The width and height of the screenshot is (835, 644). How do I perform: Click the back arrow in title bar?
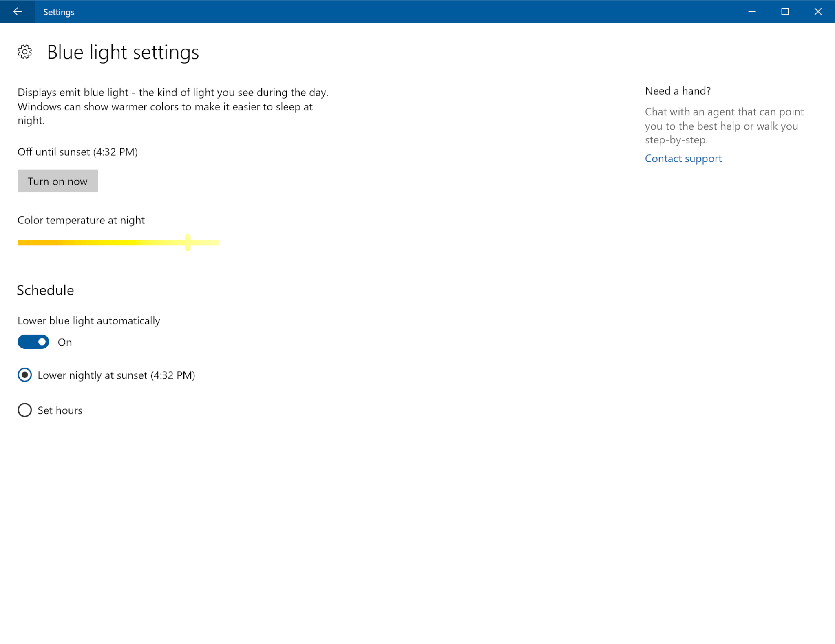tap(17, 11)
